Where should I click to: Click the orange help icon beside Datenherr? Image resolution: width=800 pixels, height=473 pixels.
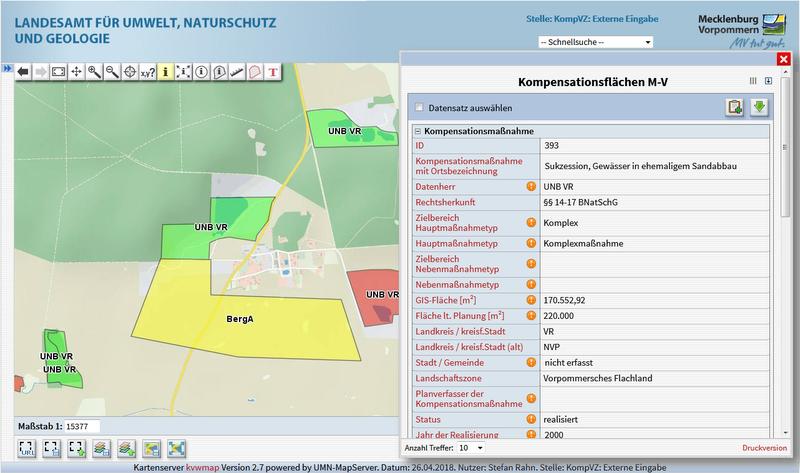[x=531, y=186]
